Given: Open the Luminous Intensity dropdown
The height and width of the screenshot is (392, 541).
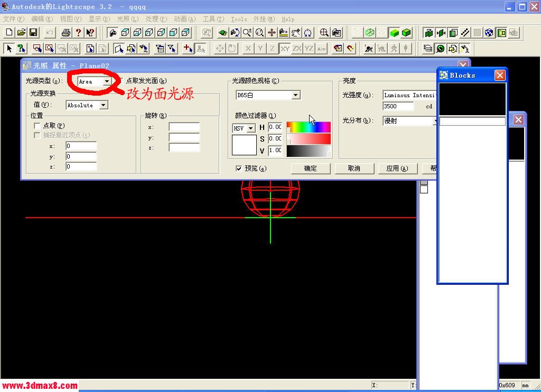Looking at the screenshot, I should [410, 95].
